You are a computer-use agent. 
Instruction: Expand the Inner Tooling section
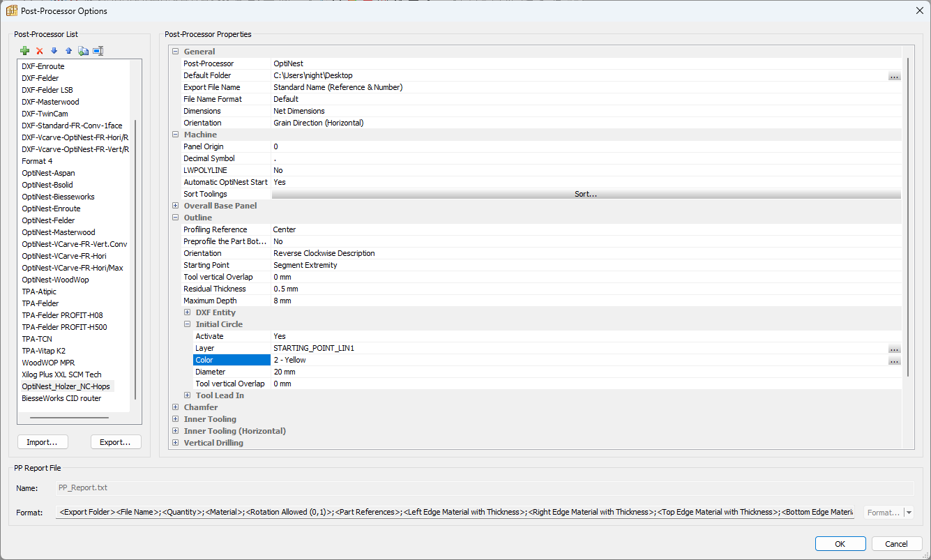click(176, 419)
